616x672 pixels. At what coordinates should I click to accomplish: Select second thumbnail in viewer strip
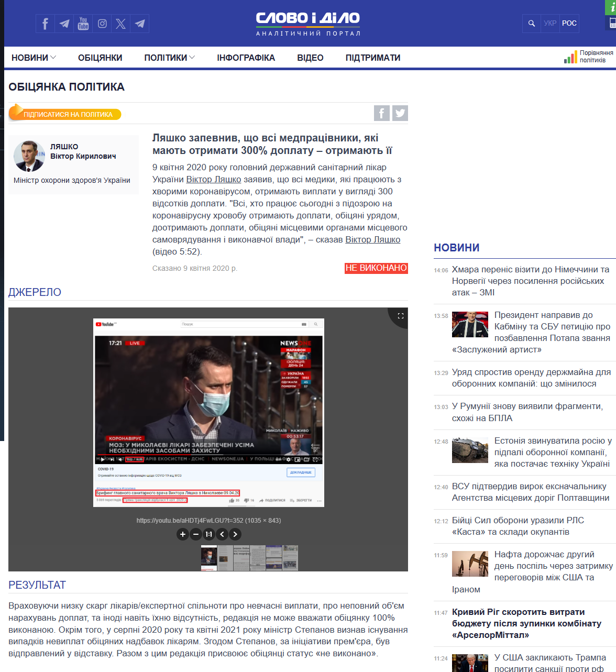pos(225,558)
